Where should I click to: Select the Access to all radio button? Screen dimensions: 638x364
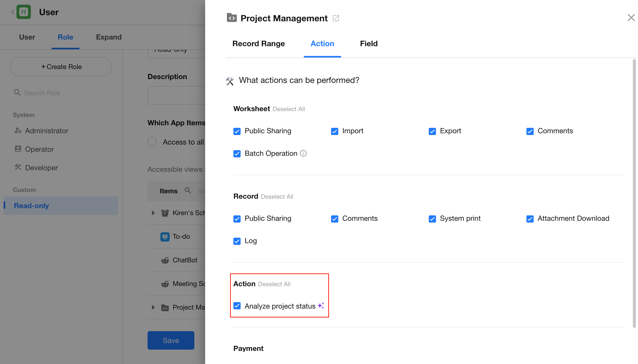pos(152,142)
